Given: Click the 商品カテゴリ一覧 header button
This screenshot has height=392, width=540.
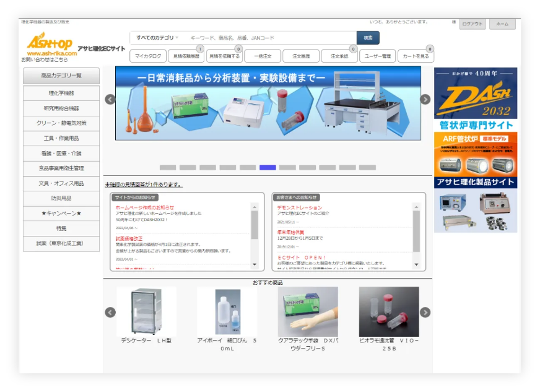Looking at the screenshot, I should click(61, 76).
